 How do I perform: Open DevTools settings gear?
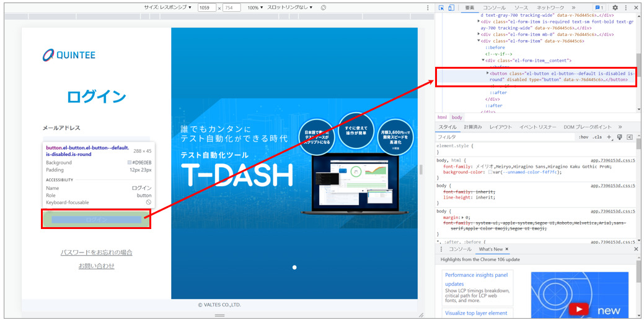coord(615,7)
